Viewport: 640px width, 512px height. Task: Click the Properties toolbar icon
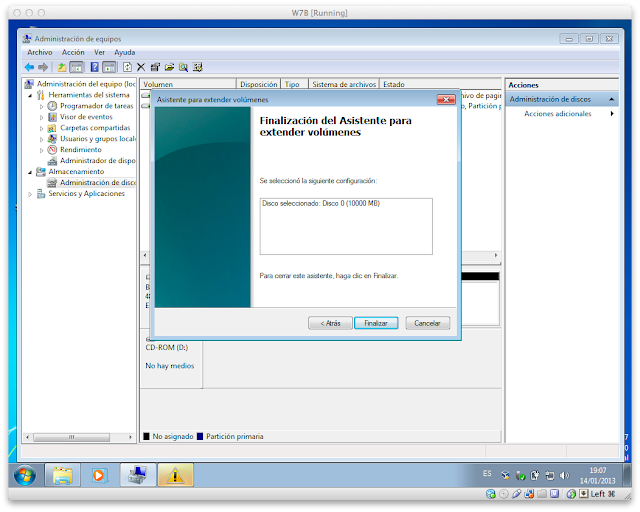point(155,67)
